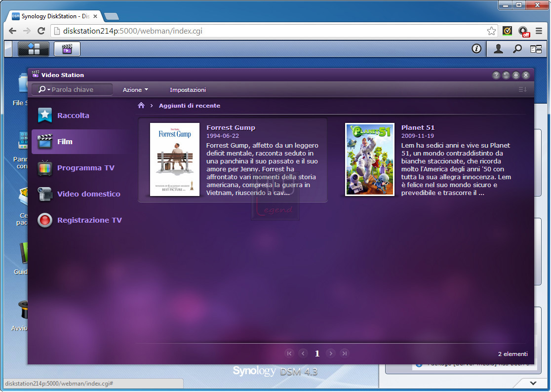Jump to the last results page
The width and height of the screenshot is (551, 392).
345,353
